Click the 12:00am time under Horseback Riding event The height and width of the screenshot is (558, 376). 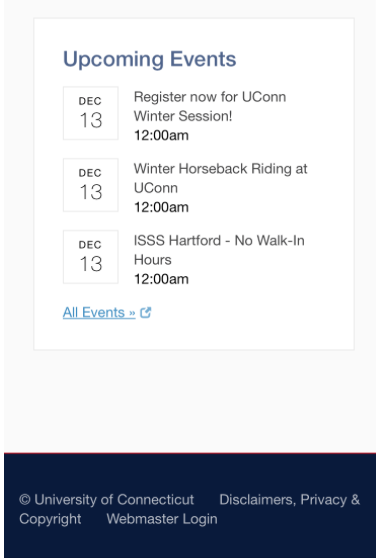(161, 207)
